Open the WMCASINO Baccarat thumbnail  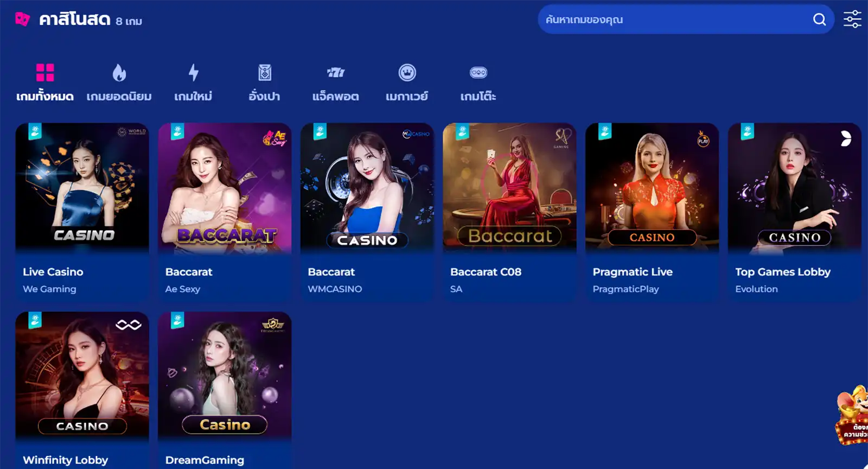367,188
